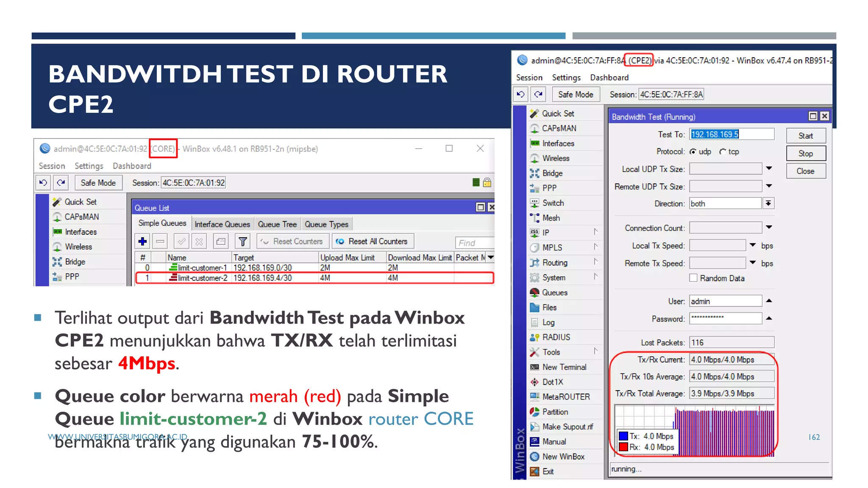Switch to Queue Types tab
868x488 pixels.
click(x=326, y=224)
